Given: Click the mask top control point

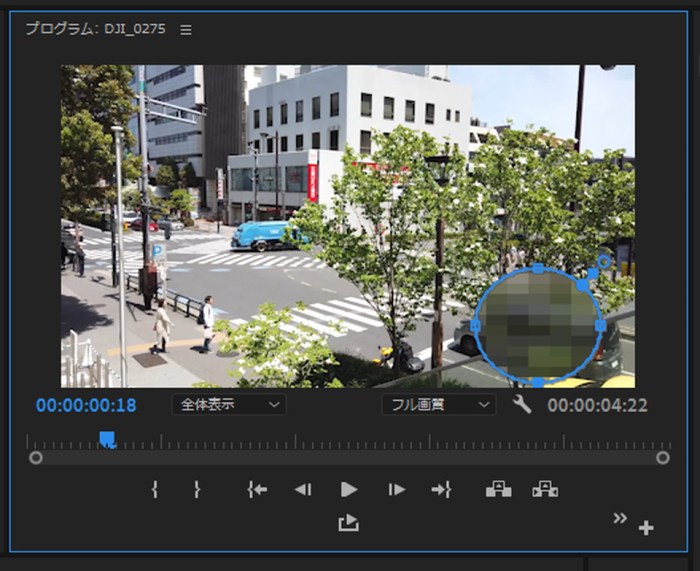Looking at the screenshot, I should [538, 268].
